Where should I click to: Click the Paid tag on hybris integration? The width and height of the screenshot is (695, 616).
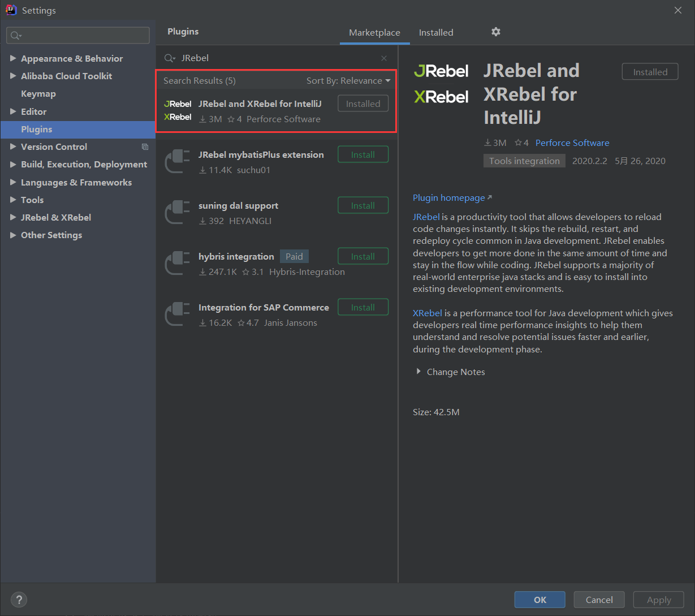coord(294,256)
